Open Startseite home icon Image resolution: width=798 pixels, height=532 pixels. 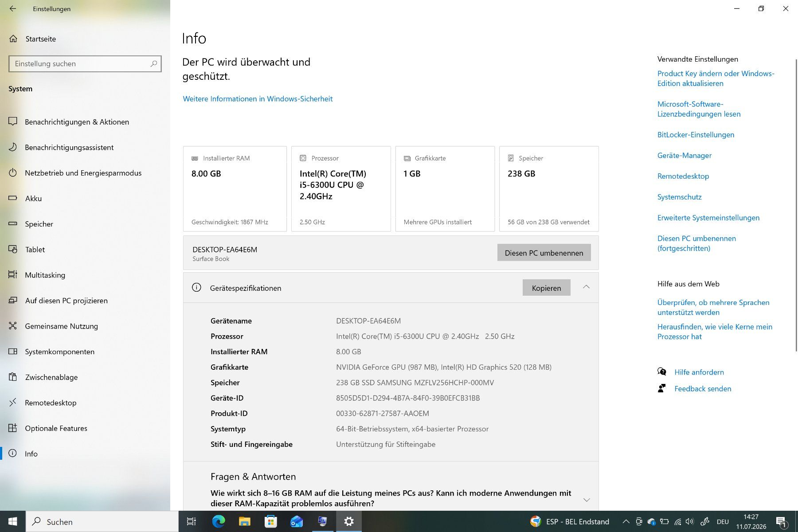[13, 39]
